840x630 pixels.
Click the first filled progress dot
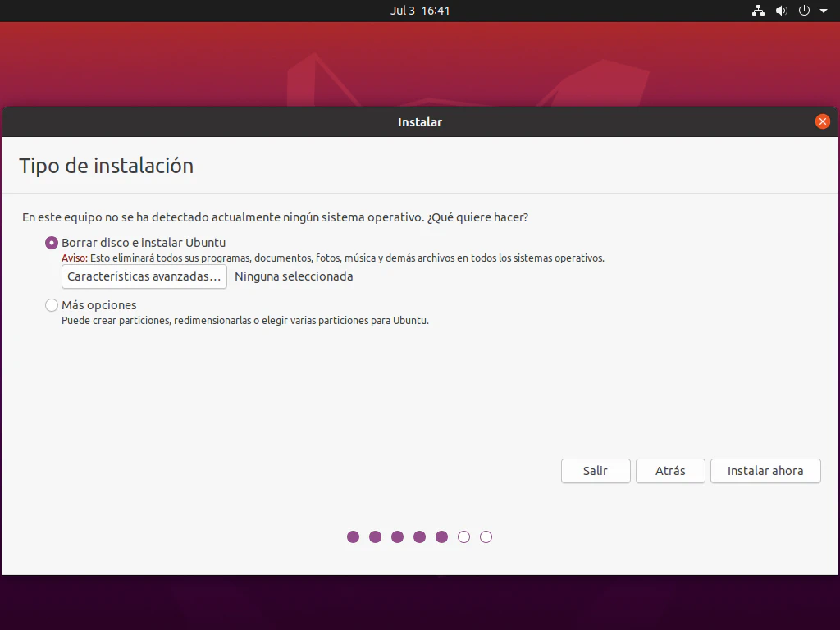click(353, 536)
